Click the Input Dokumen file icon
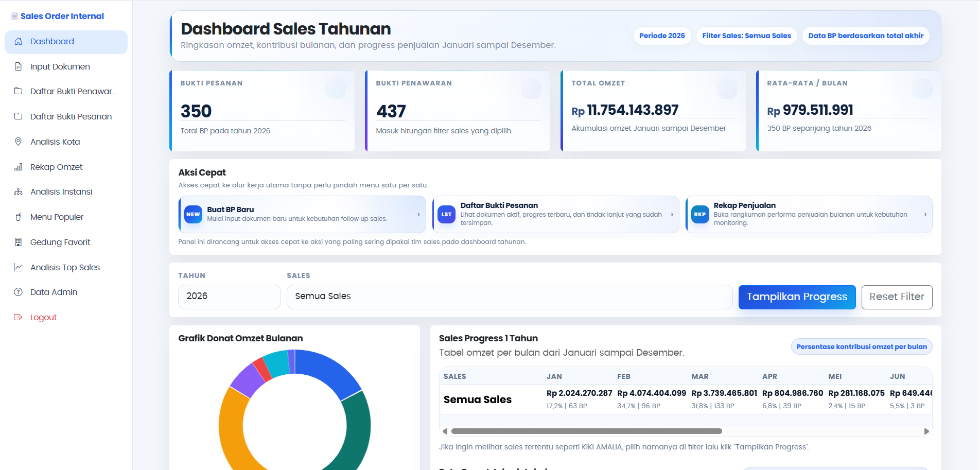Image resolution: width=980 pixels, height=470 pixels. click(19, 66)
